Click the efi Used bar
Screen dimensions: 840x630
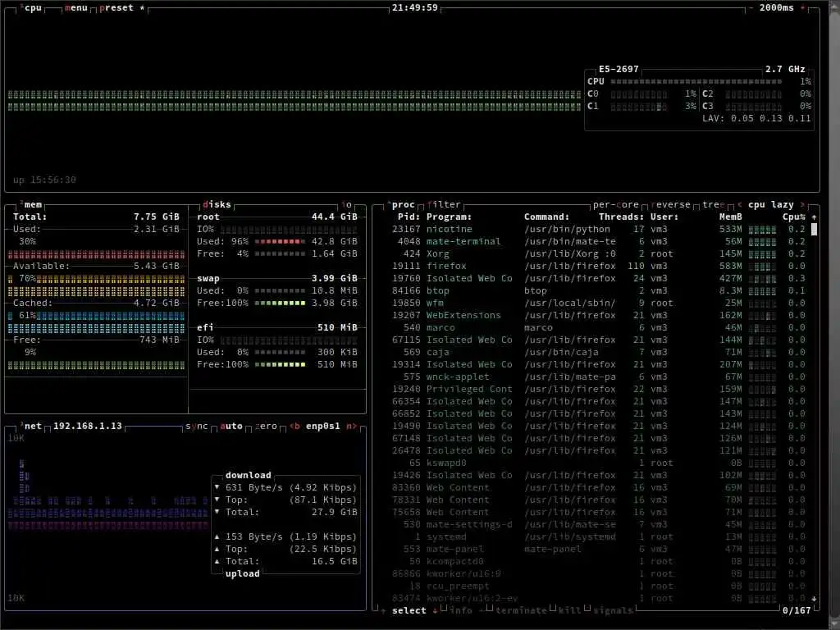280,353
